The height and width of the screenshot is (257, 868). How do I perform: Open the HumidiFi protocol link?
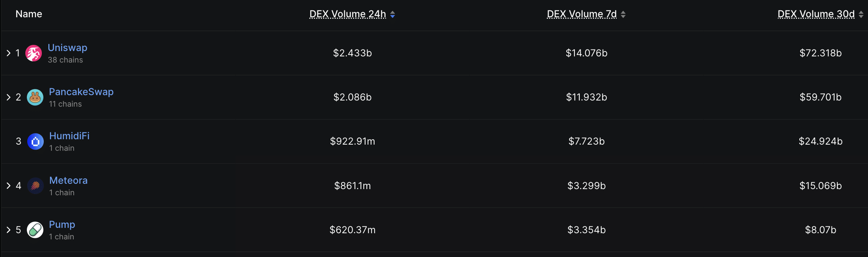click(x=69, y=136)
